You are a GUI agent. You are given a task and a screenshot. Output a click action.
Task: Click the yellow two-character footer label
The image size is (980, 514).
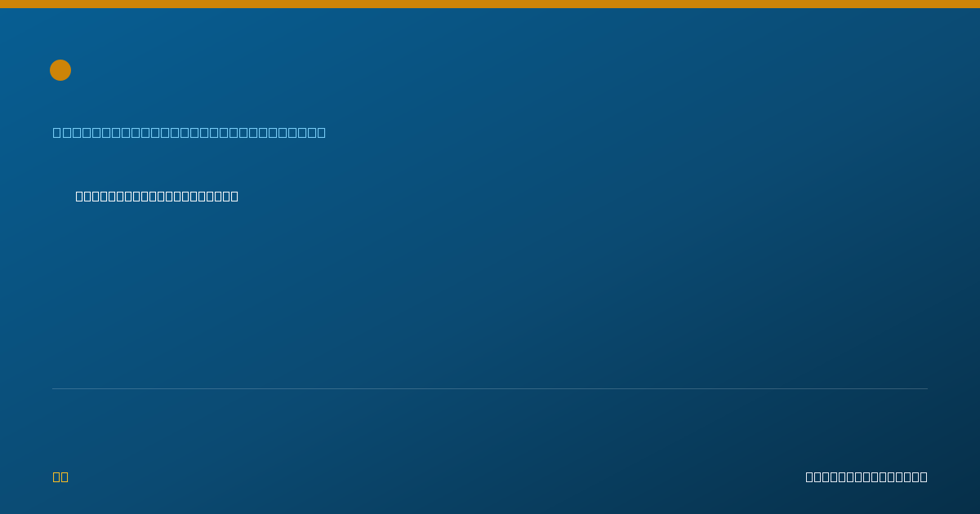point(60,476)
